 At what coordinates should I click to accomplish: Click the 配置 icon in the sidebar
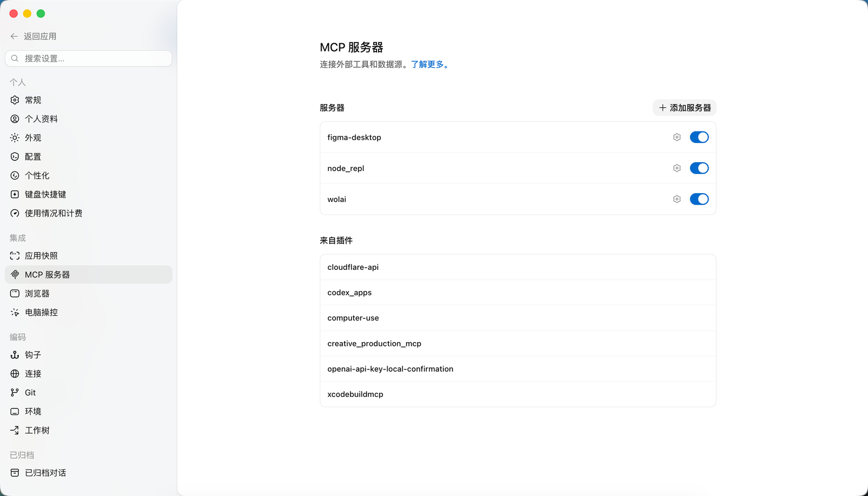pyautogui.click(x=15, y=157)
